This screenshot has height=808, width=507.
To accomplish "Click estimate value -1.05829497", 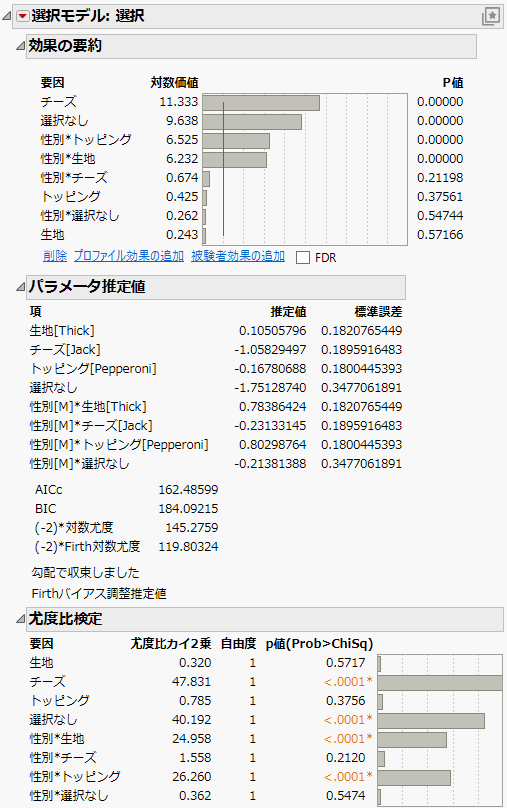I will [271, 350].
